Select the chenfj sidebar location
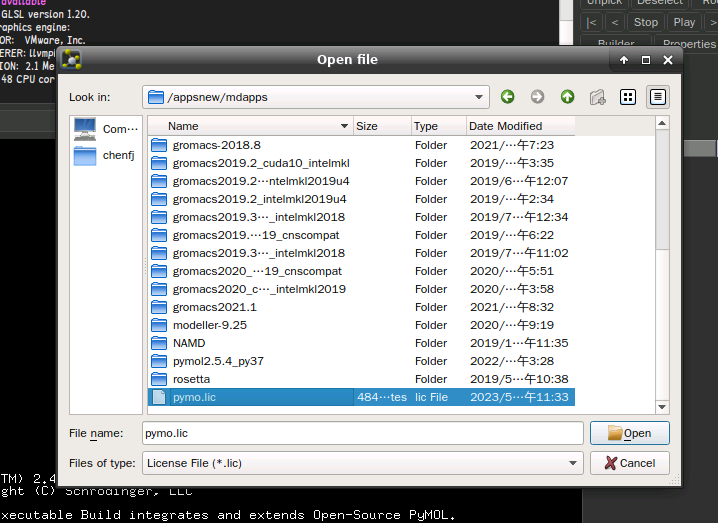 click(106, 156)
